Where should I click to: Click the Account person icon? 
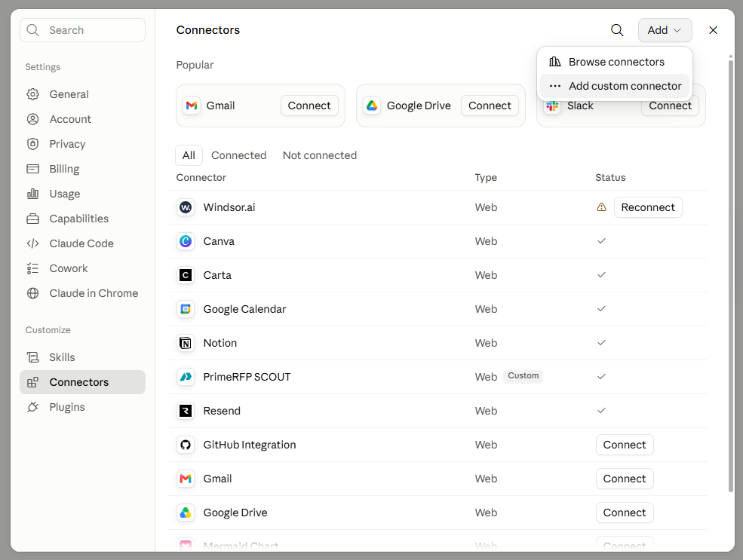[32, 119]
